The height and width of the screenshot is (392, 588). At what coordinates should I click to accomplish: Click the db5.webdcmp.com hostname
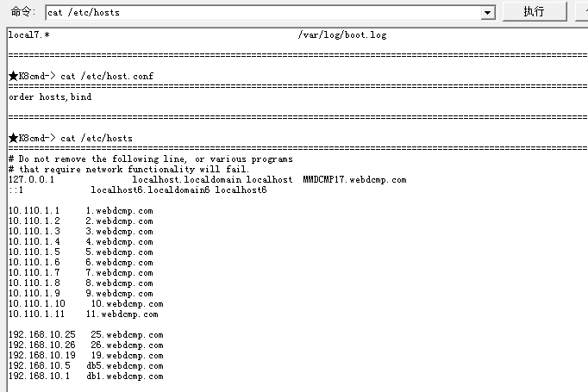point(125,366)
